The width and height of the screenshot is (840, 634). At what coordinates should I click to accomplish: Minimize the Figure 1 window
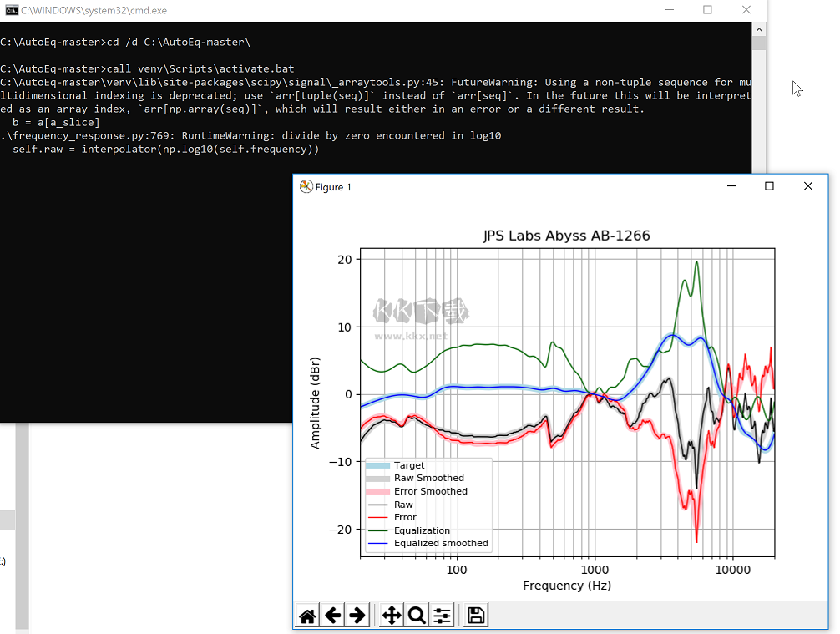731,186
